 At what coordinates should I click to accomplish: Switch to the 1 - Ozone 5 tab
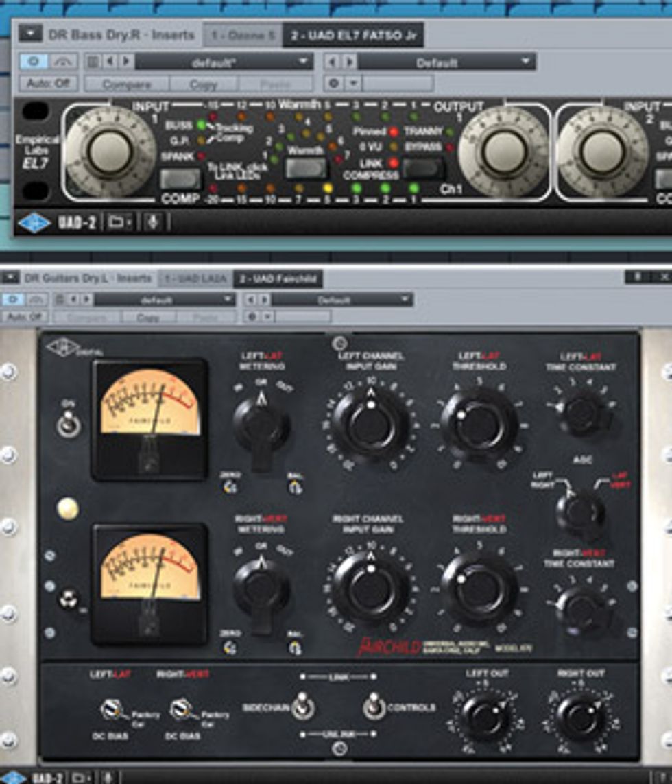(x=243, y=34)
